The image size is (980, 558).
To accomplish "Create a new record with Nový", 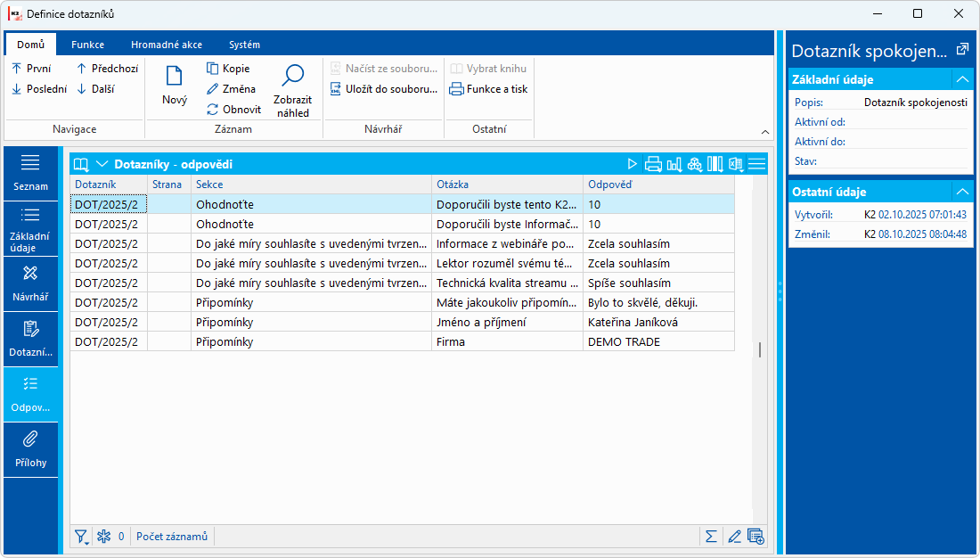I will click(175, 85).
